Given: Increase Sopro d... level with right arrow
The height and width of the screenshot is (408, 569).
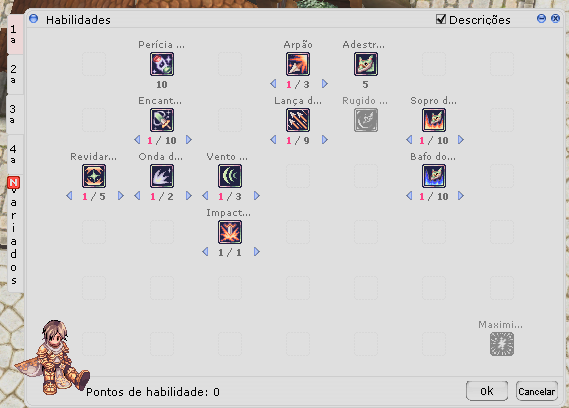Looking at the screenshot, I should 460,140.
